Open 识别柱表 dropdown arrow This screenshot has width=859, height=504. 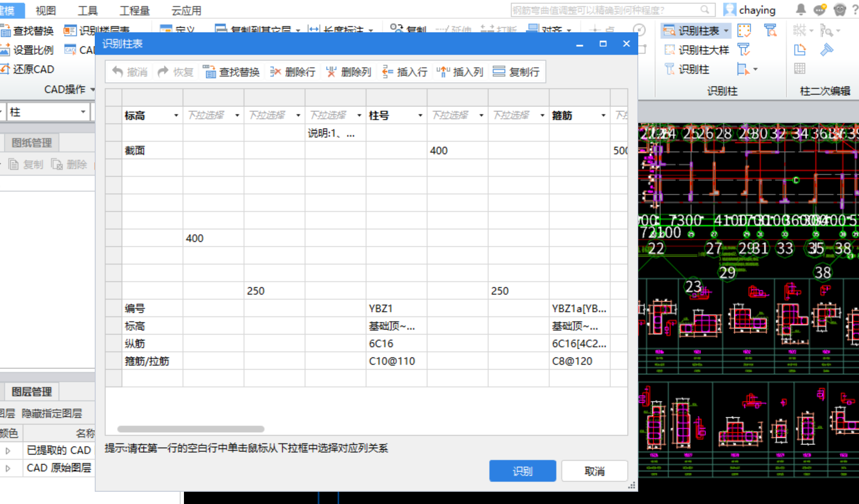[726, 31]
